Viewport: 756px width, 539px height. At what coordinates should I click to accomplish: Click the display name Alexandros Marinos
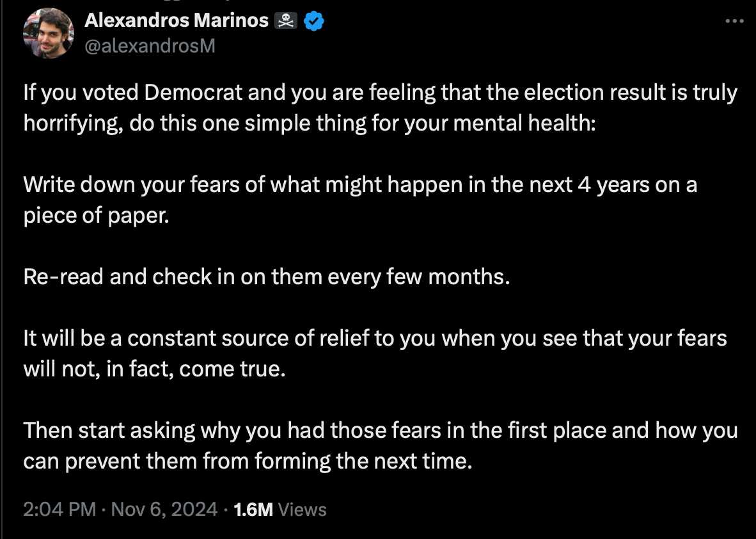(177, 20)
